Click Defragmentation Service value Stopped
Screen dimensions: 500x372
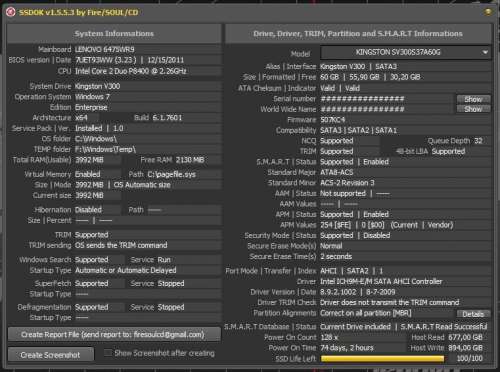pyautogui.click(x=171, y=307)
